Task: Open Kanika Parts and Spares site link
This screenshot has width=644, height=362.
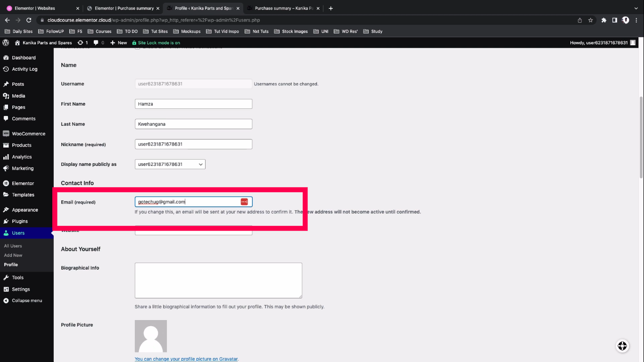Action: click(x=43, y=42)
